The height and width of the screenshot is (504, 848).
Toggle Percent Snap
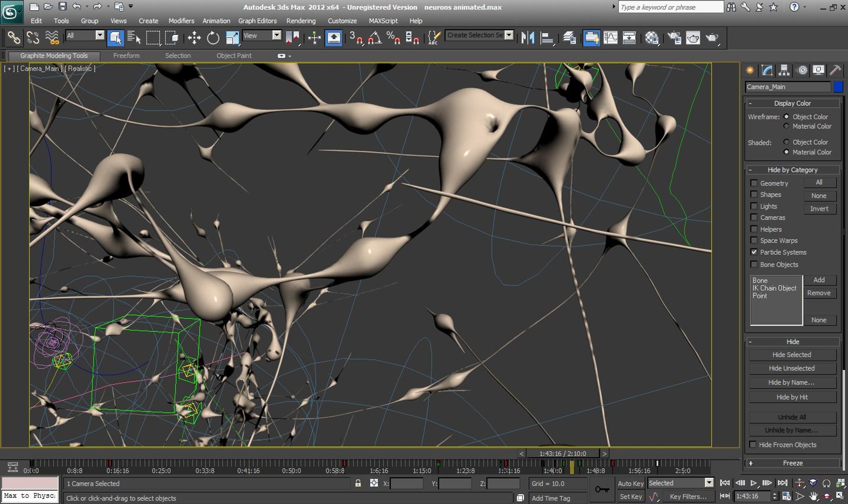pos(393,37)
